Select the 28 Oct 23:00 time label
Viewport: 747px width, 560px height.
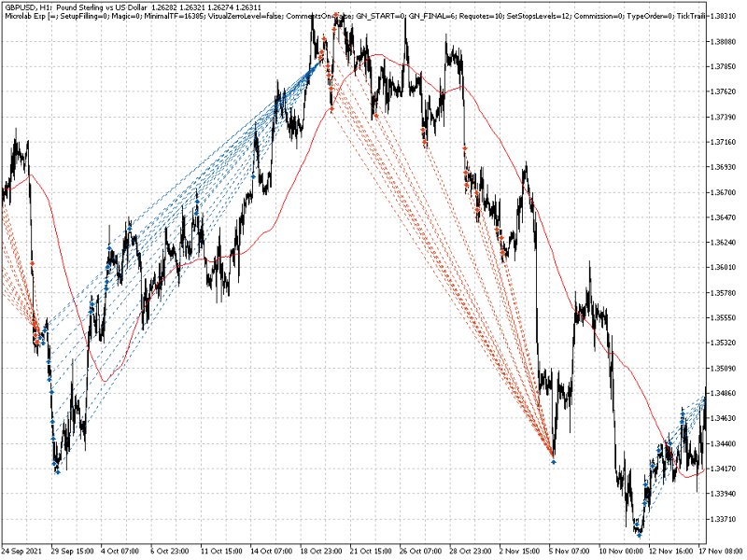click(x=472, y=551)
